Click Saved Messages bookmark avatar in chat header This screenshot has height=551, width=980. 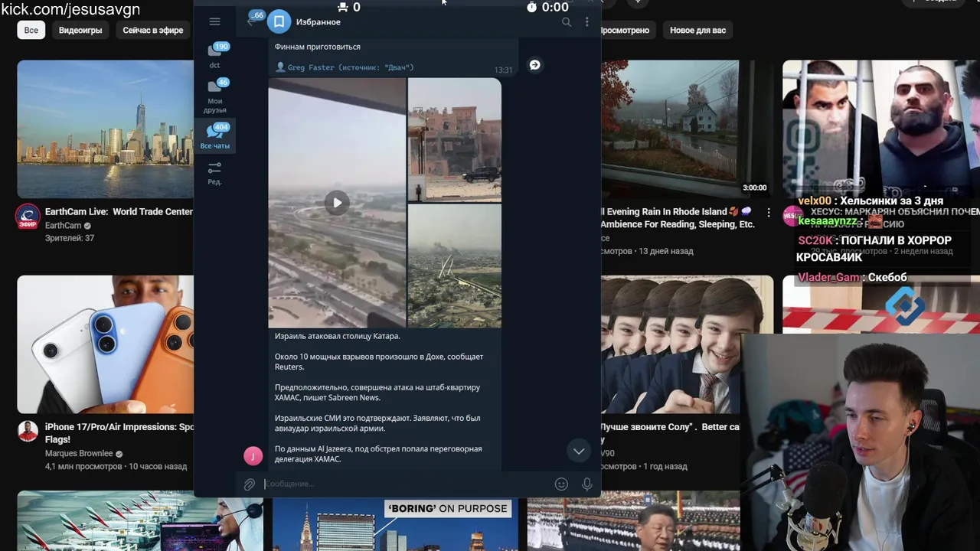point(279,21)
